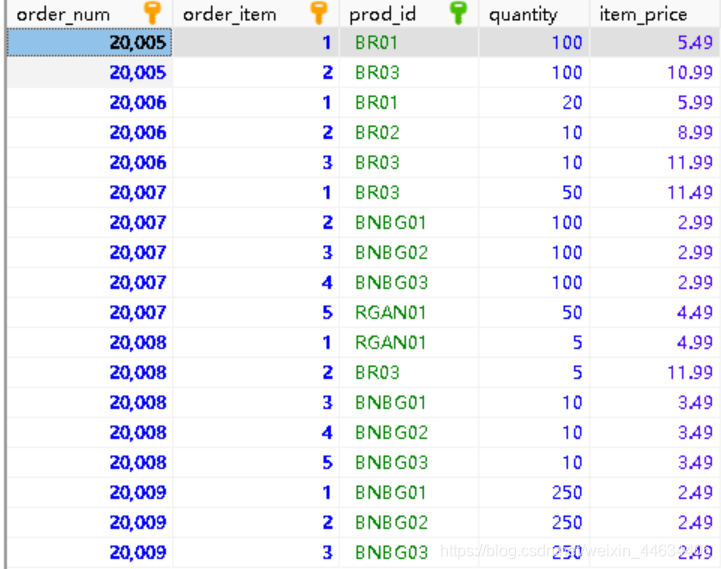Select prod_id RGAN01 in order 20,008 row
The width and height of the screenshot is (721, 569).
point(409,342)
